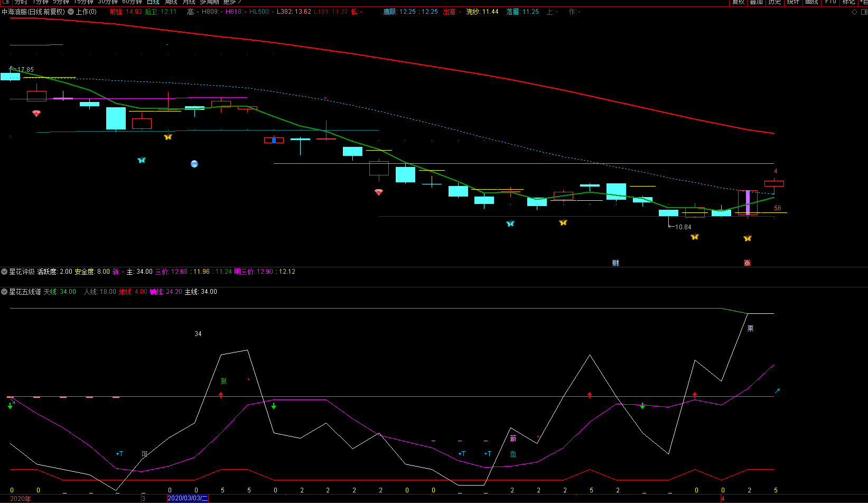Viewport: 868px width, 503px height.
Task: Expand the 星花评级 indicator dropdown arrow
Action: click(x=4, y=272)
